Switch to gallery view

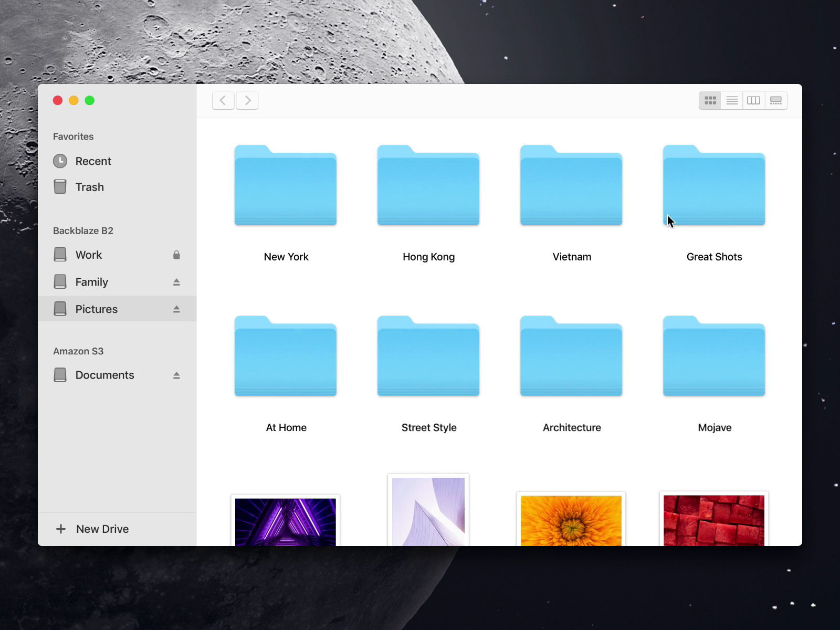pyautogui.click(x=776, y=100)
